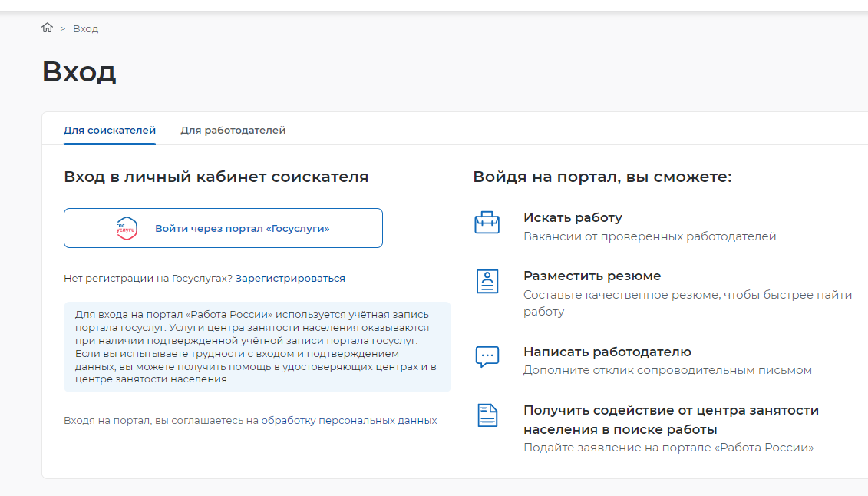This screenshot has height=496, width=868.
Task: Click the briefcase icon for Искать работу
Action: [x=487, y=223]
